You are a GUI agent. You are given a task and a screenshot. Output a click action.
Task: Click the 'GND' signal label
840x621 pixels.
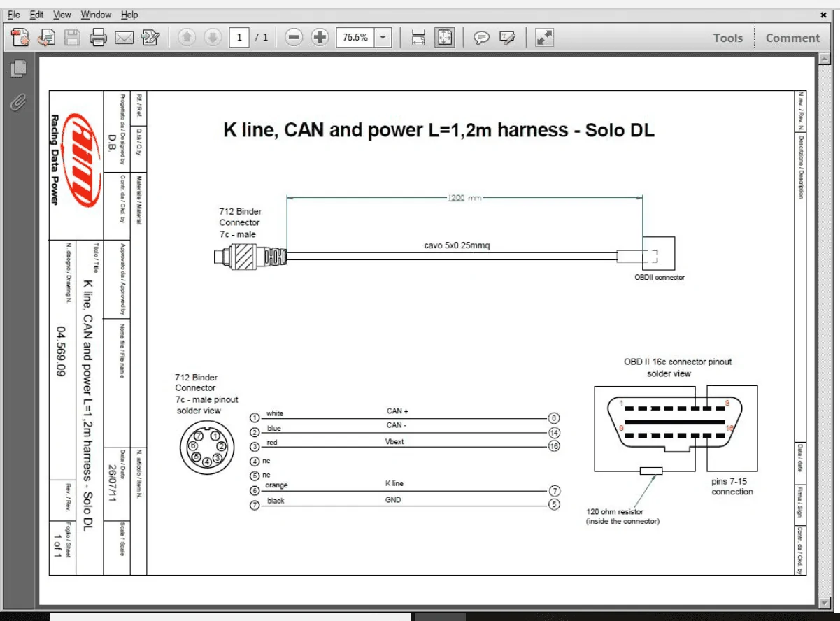click(393, 500)
